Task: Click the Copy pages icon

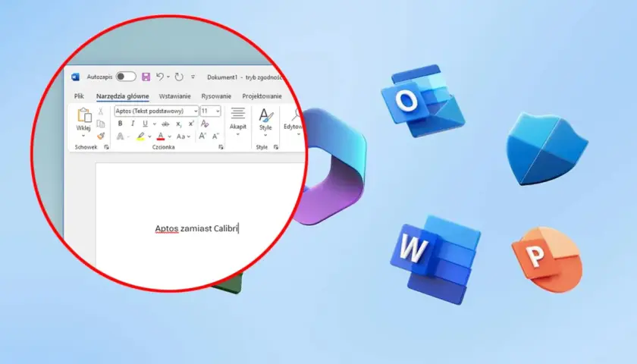Action: [x=101, y=124]
